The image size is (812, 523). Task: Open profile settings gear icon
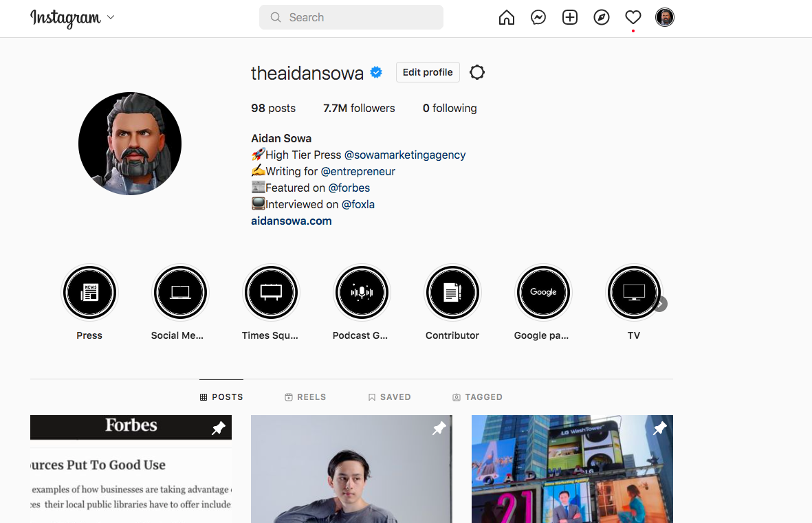[477, 72]
